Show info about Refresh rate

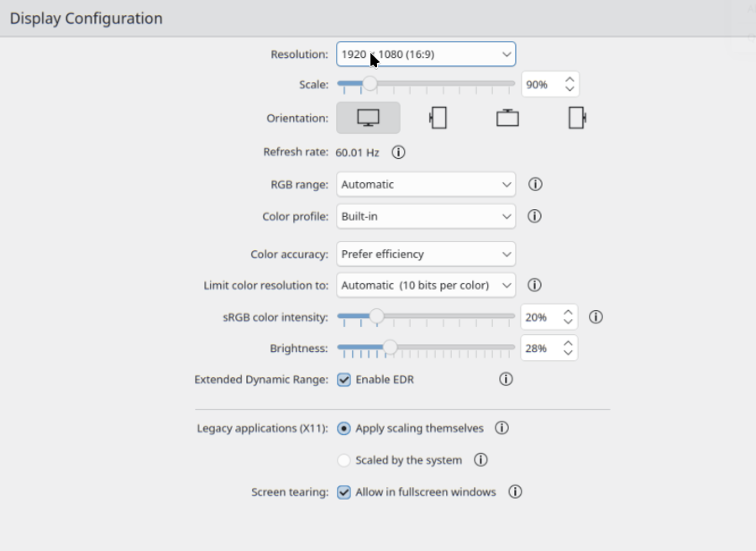(x=398, y=152)
